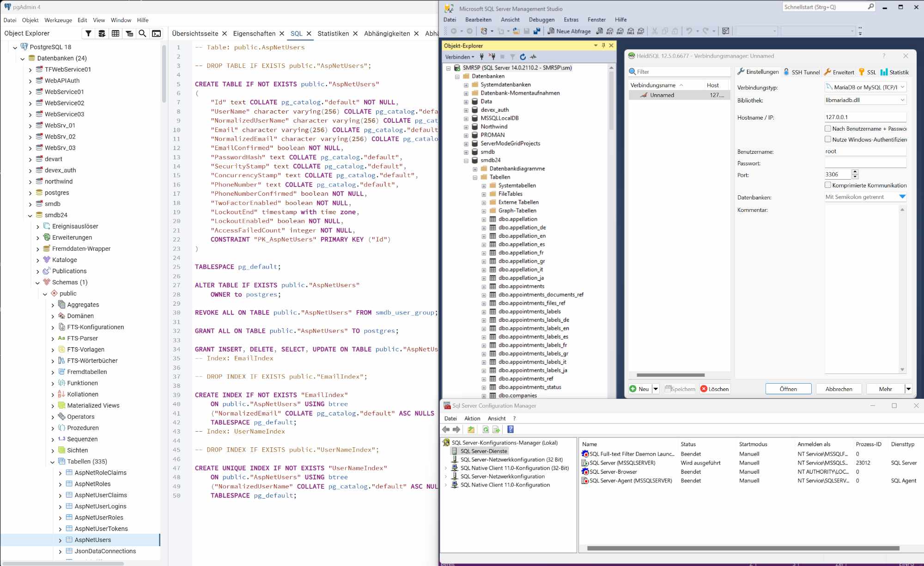Click the connect plug icon in SSMS Objekt-Explorer
This screenshot has width=924, height=566.
coord(482,57)
